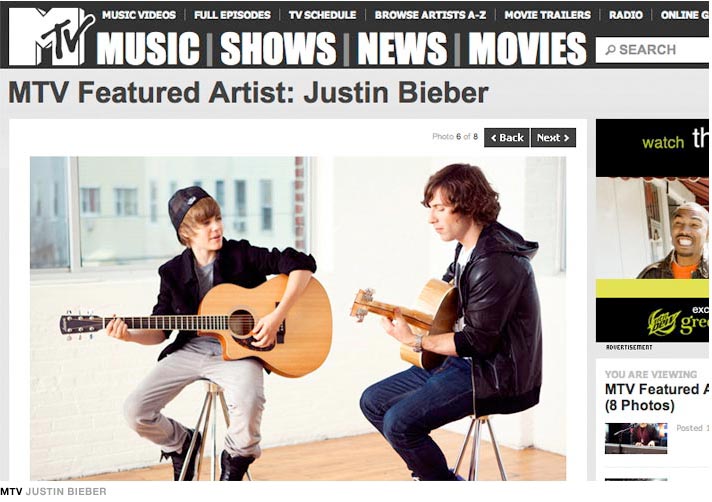Open Movie Trailers link
The height and width of the screenshot is (502, 712).
click(547, 15)
